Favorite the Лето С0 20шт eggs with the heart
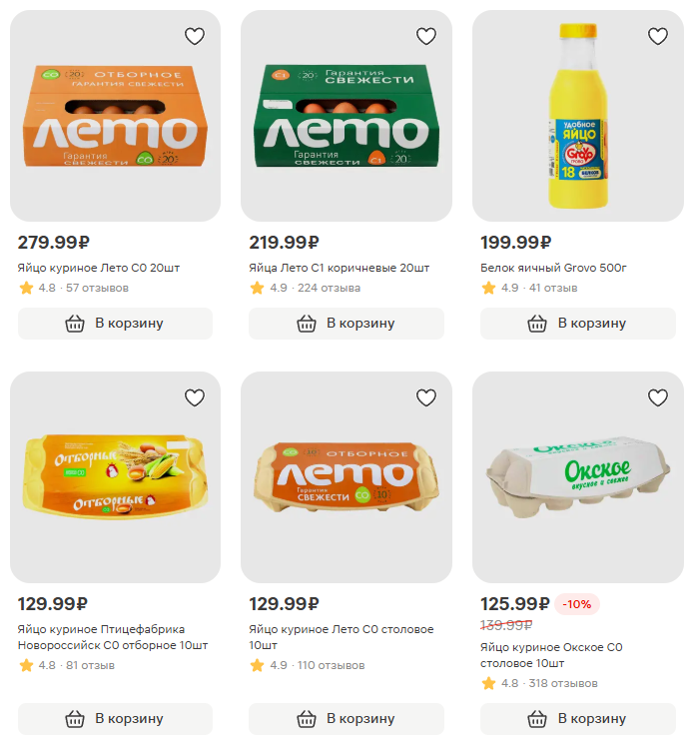 (195, 37)
